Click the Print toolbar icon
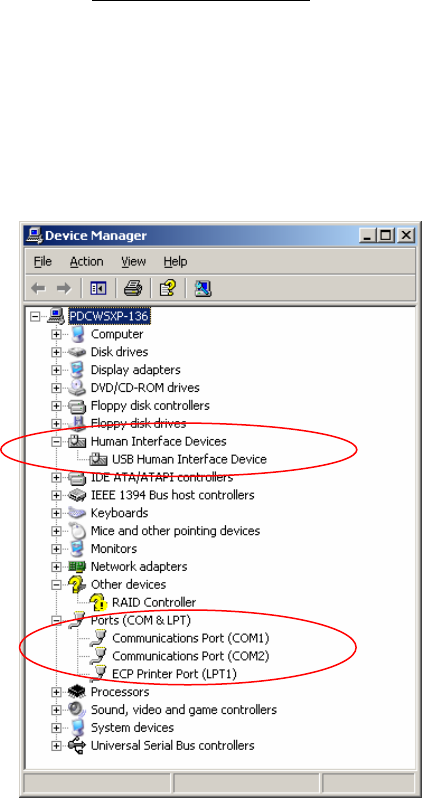This screenshot has height=798, width=422. (x=133, y=289)
